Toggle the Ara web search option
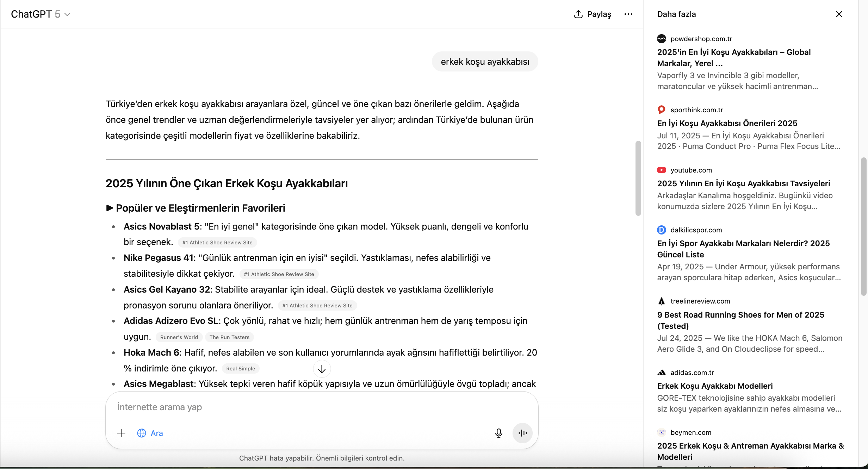The image size is (868, 469). coord(150,433)
